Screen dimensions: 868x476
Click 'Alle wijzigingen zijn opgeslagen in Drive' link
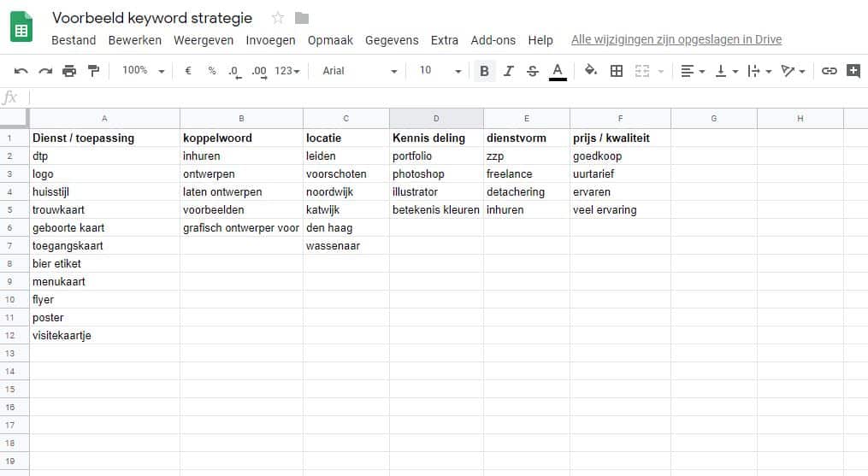676,40
